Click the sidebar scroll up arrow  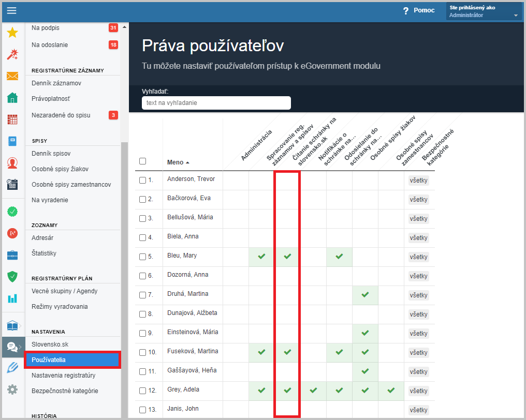click(124, 27)
